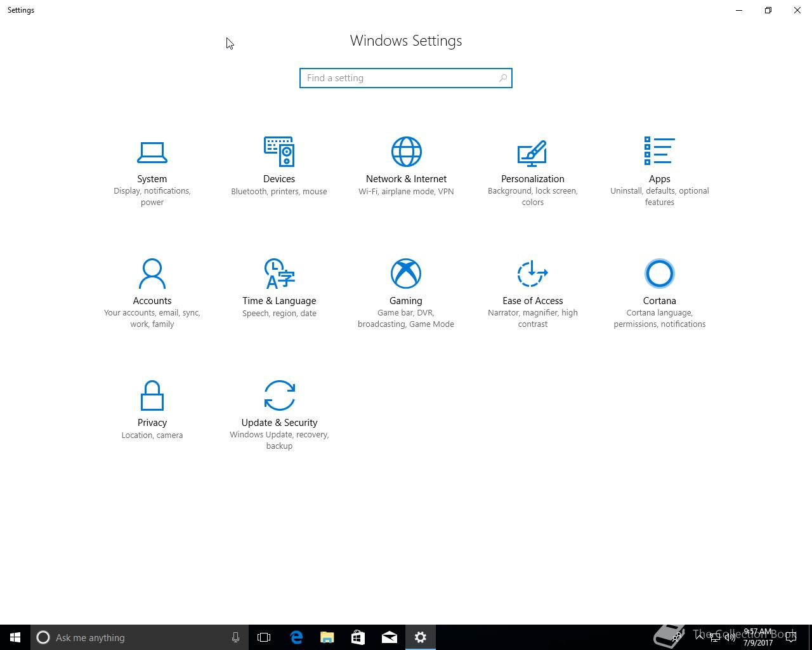Open the Apps list icon
This screenshot has height=650, width=812.
pyautogui.click(x=659, y=151)
